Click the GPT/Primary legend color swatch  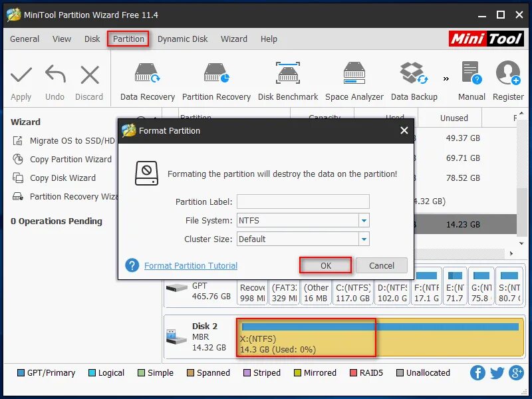tap(21, 373)
